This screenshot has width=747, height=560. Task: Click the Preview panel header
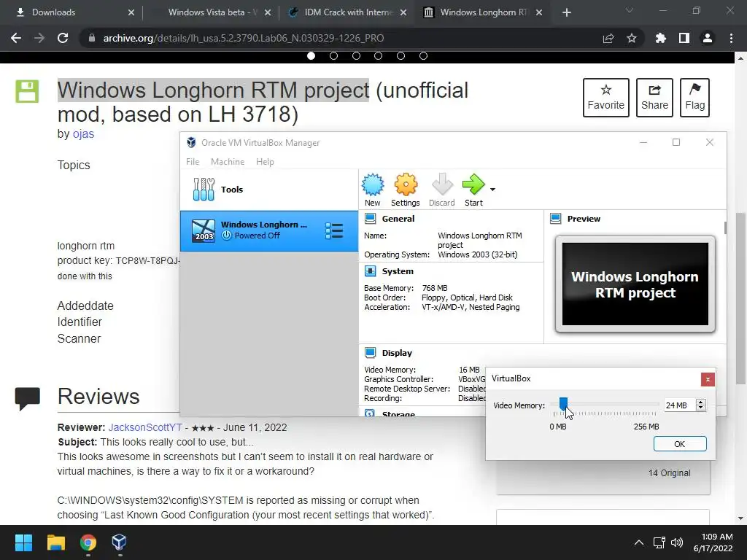tap(584, 219)
